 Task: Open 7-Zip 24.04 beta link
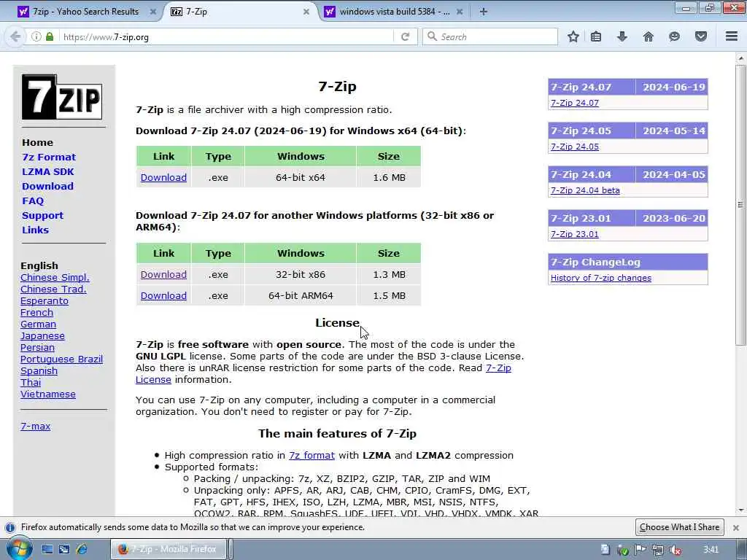(x=585, y=190)
